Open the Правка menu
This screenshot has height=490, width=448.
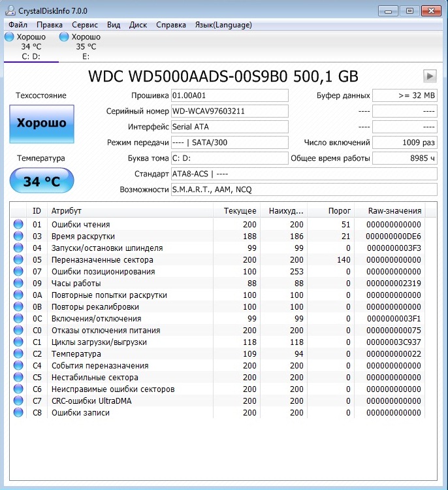(50, 25)
